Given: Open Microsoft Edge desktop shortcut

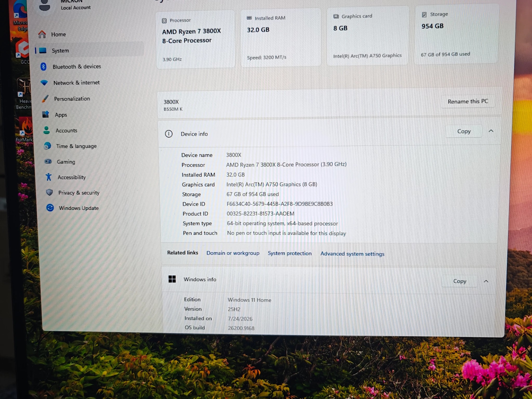Looking at the screenshot, I should pos(20,16).
